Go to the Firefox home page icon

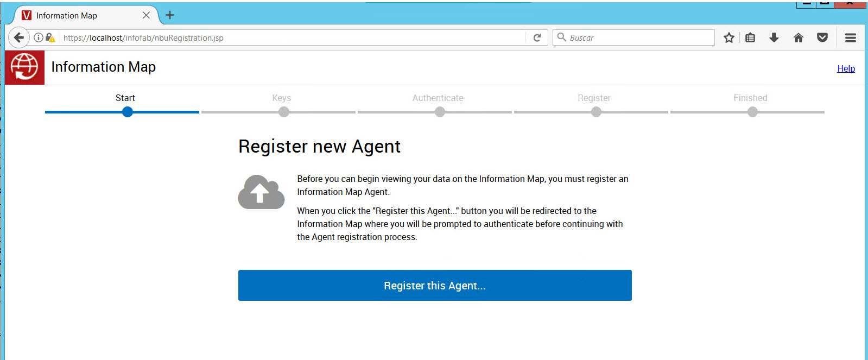click(x=798, y=37)
